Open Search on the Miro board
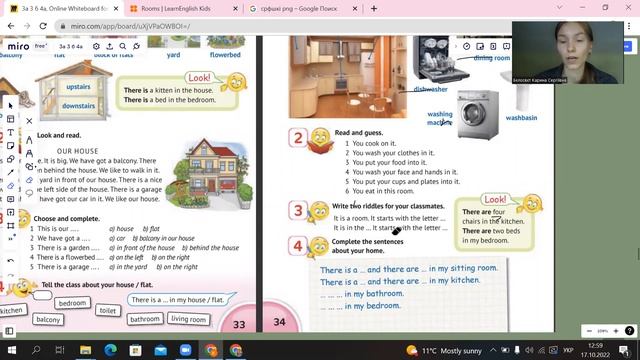640x360 pixels. (x=123, y=47)
